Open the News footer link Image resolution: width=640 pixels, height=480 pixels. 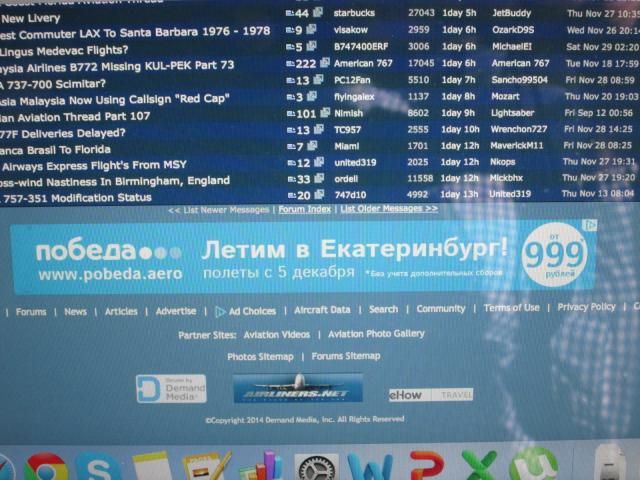click(x=76, y=312)
